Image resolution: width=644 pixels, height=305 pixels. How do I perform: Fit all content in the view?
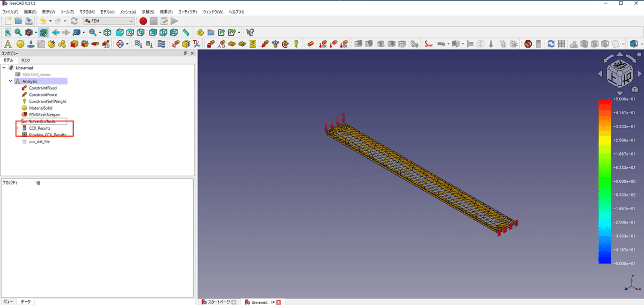point(8,32)
